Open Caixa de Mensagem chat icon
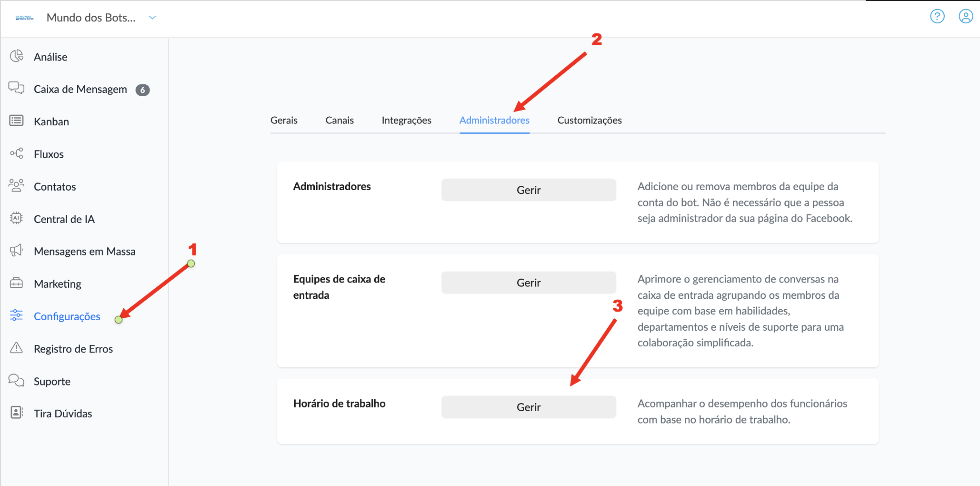This screenshot has width=980, height=486. [16, 88]
